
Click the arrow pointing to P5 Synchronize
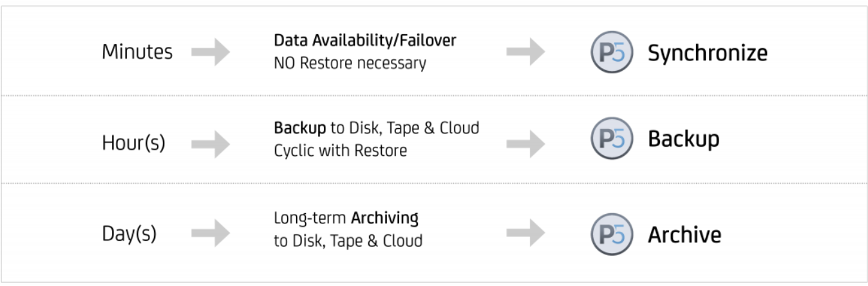526,53
